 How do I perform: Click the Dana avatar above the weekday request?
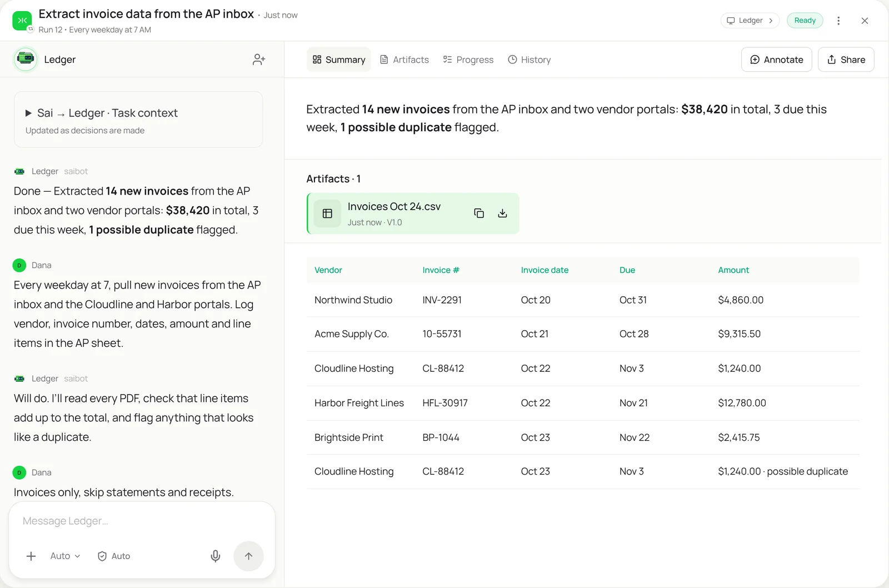pyautogui.click(x=19, y=265)
